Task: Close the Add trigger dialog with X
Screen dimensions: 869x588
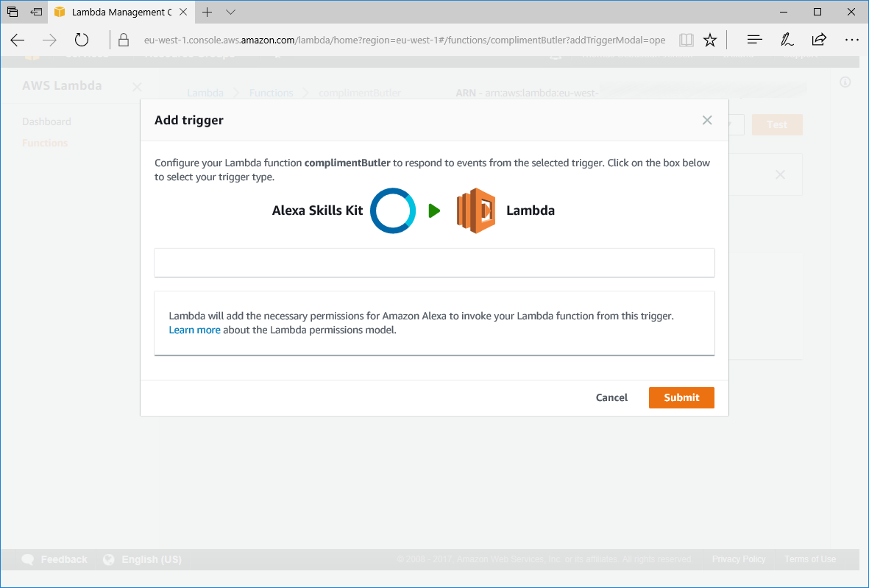Action: (707, 120)
